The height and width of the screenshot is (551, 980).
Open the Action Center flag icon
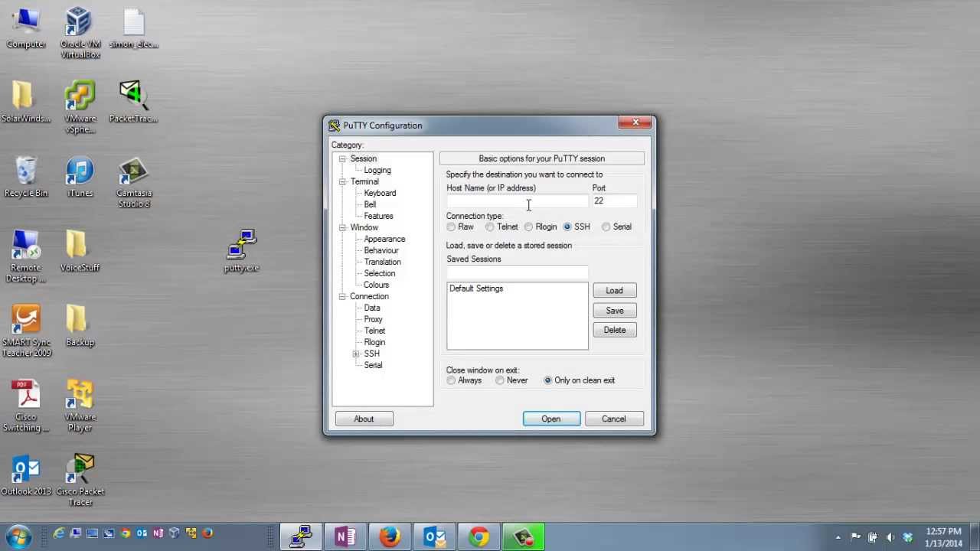pos(855,537)
